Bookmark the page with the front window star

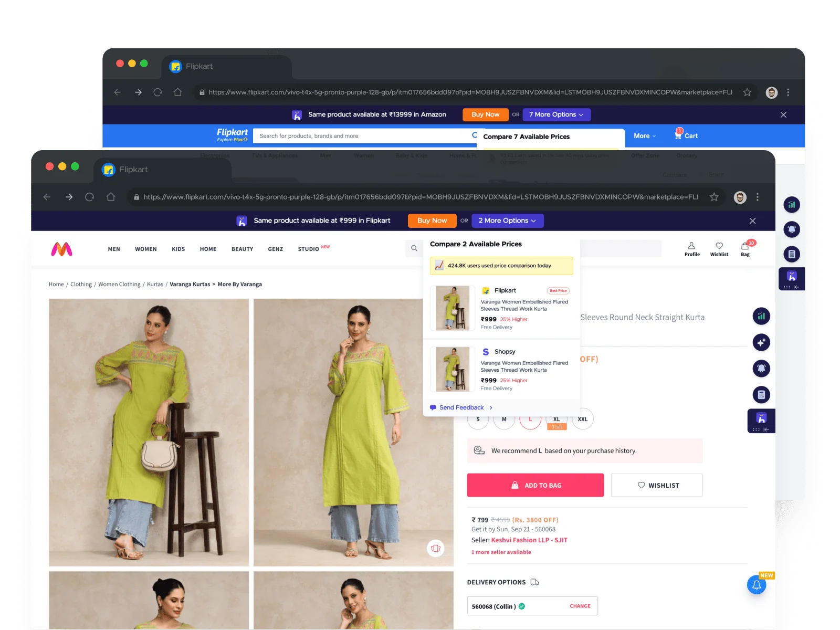click(714, 197)
